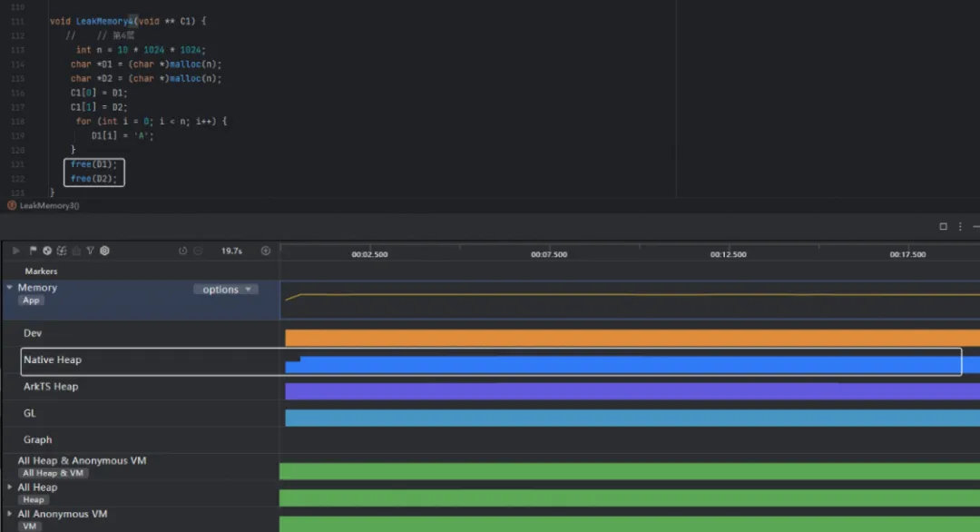
Task: Click the zoom out minus icon
Action: point(198,251)
